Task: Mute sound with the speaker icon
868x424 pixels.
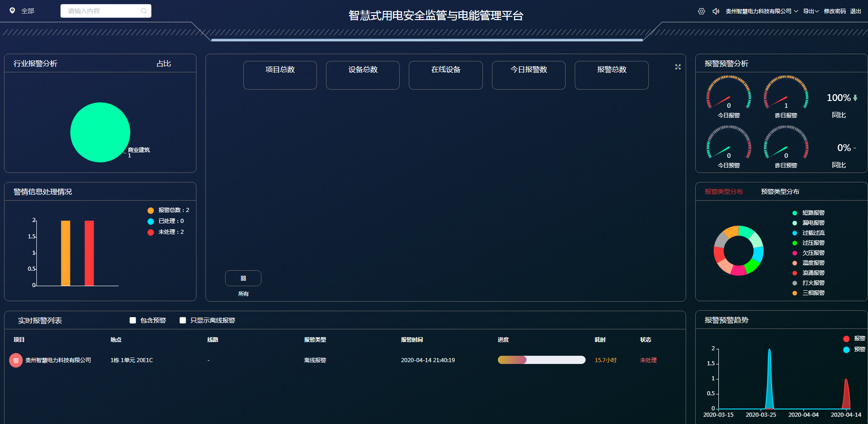Action: (716, 11)
